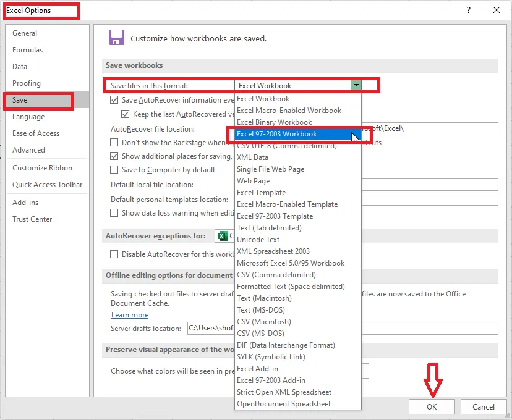This screenshot has height=420, width=512.
Task: Enable Save to Computer by default
Action: [x=114, y=170]
